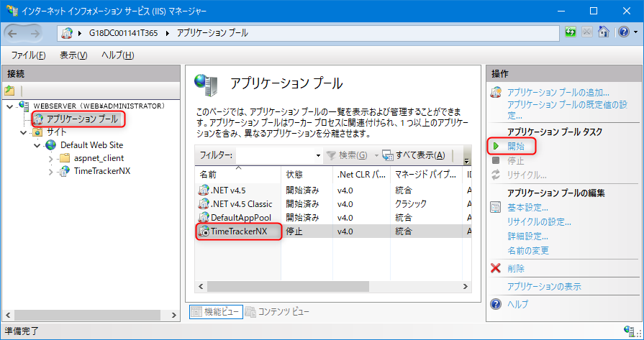This screenshot has height=340, width=644.
Task: Open 詳細設定... link
Action: (x=527, y=236)
